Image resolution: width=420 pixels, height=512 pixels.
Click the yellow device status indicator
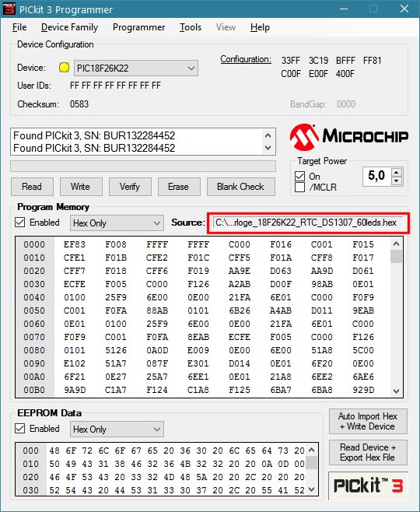coord(64,68)
